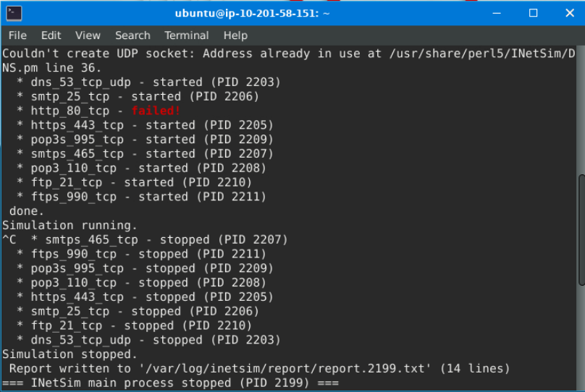Minimize the terminal window

tap(498, 13)
